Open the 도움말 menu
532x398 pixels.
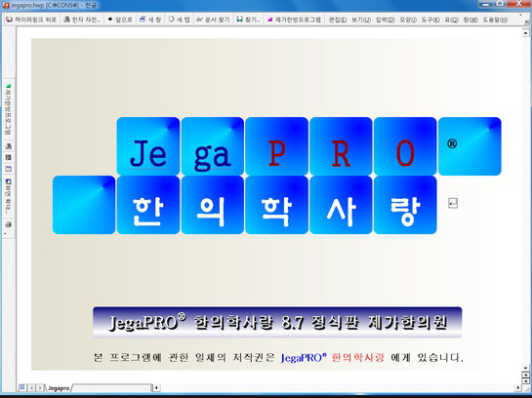[495, 20]
